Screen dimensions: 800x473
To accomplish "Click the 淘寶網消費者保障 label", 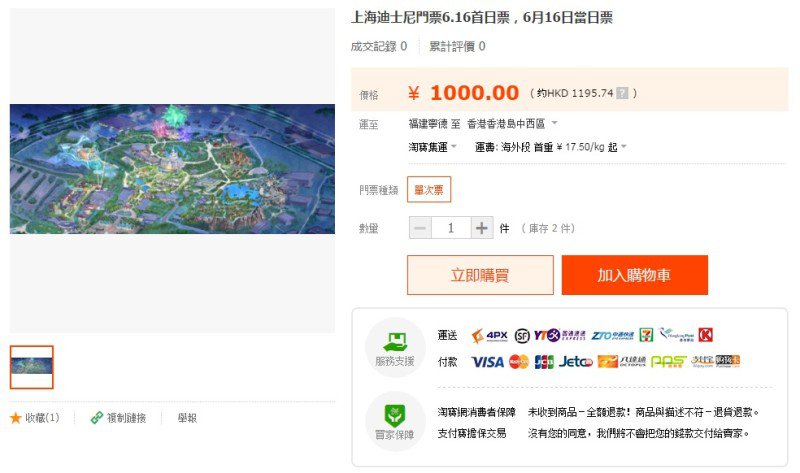I will click(477, 412).
